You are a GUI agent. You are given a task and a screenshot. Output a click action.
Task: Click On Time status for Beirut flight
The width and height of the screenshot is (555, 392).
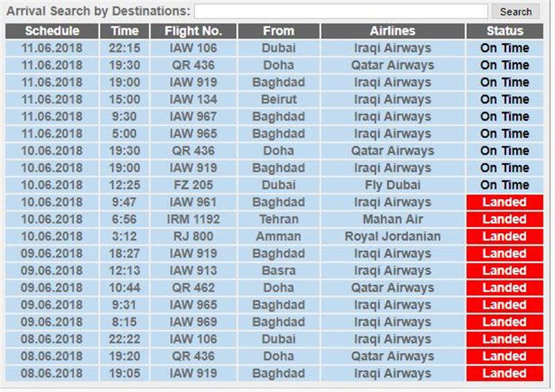point(505,99)
